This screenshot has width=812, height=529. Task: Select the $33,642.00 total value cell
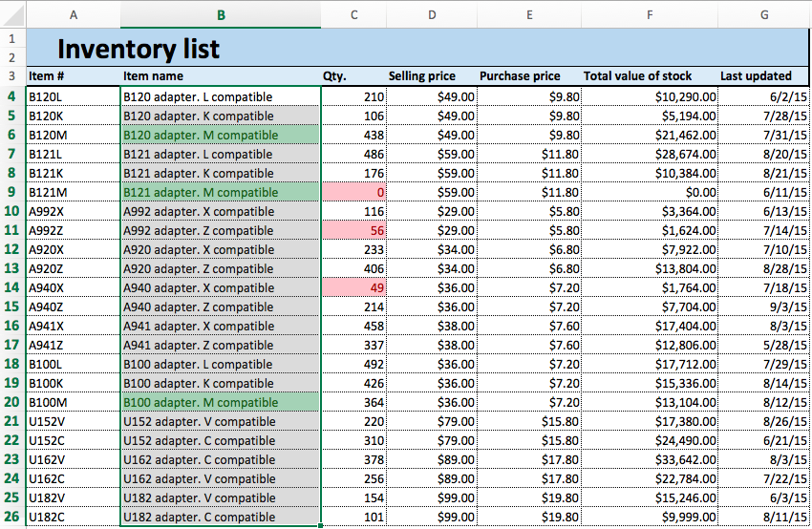650,459
